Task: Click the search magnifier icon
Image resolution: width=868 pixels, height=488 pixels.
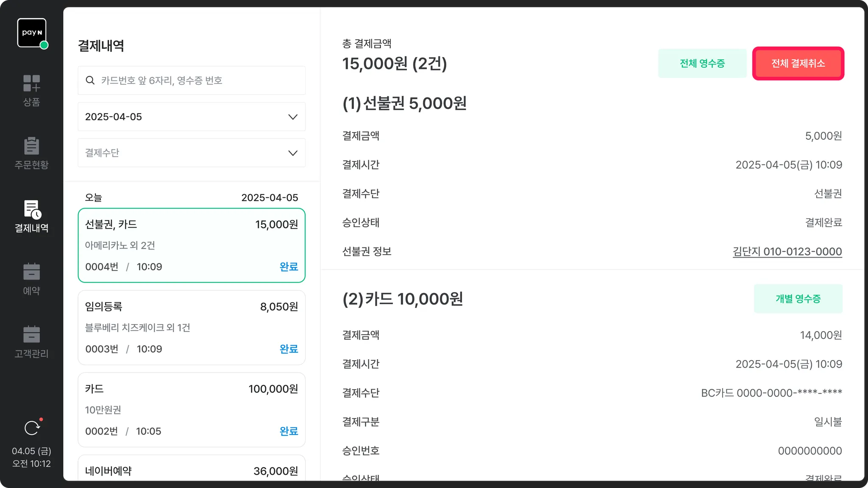Action: 90,80
